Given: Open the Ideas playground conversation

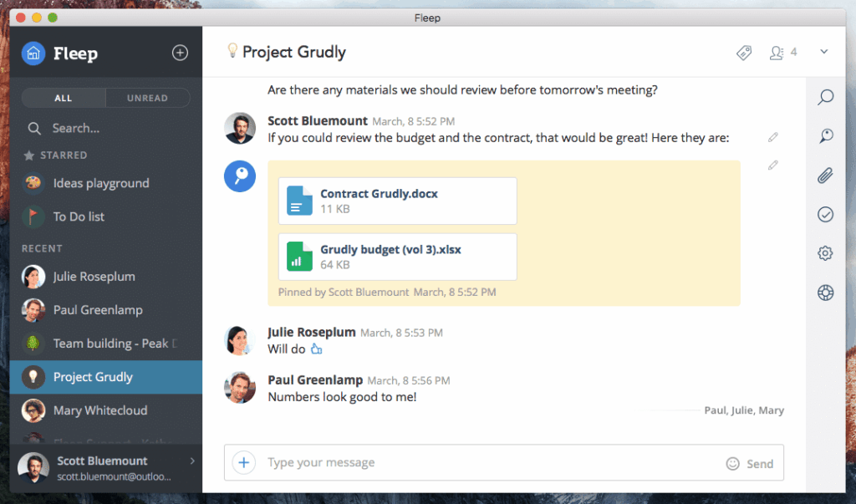Looking at the screenshot, I should tap(106, 183).
